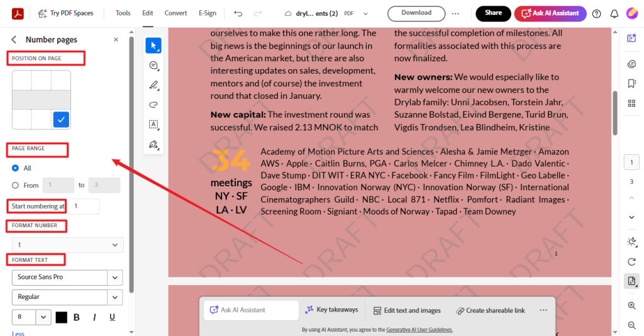Screen dimensions: 644x336
Task: Click the Less link
Action: (18, 333)
